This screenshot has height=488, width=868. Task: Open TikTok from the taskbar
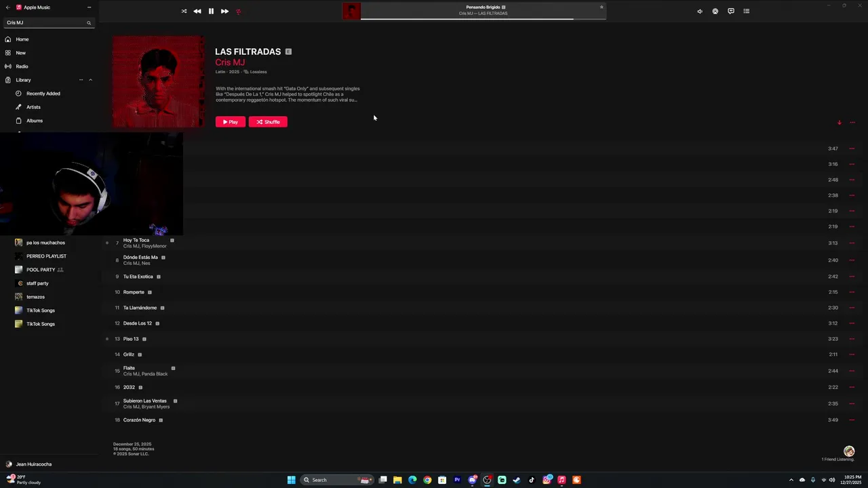532,480
